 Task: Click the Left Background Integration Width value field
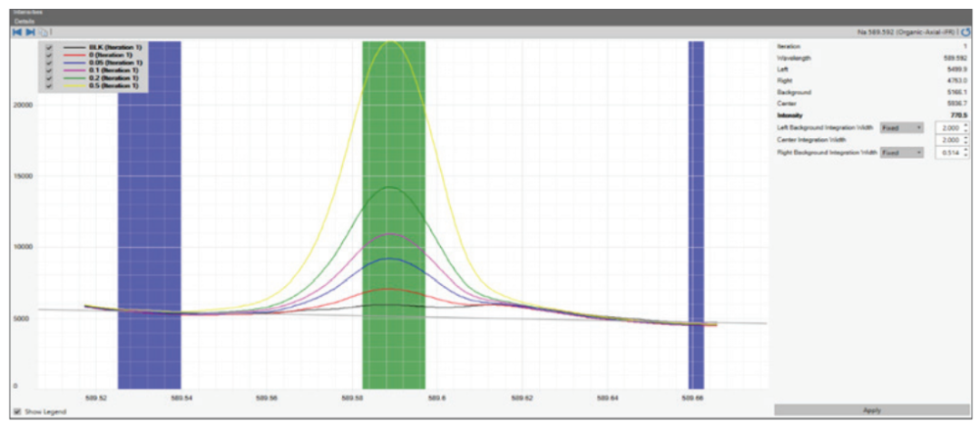946,128
